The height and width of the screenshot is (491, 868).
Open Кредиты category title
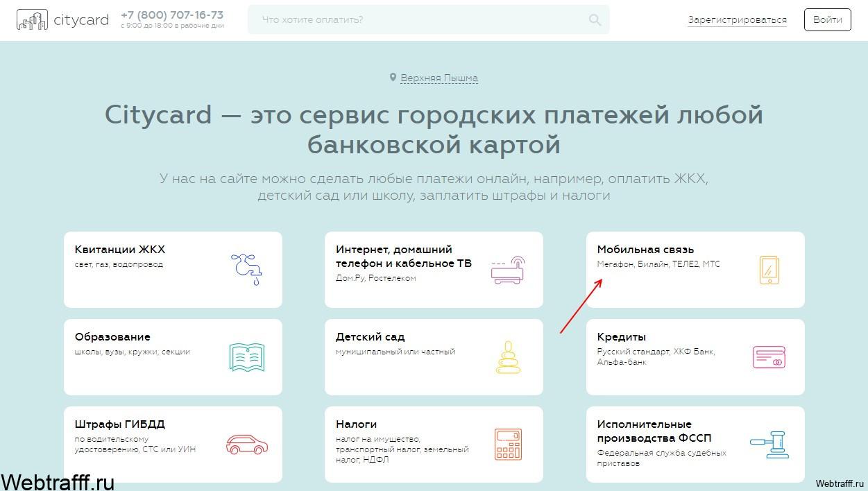pos(622,337)
